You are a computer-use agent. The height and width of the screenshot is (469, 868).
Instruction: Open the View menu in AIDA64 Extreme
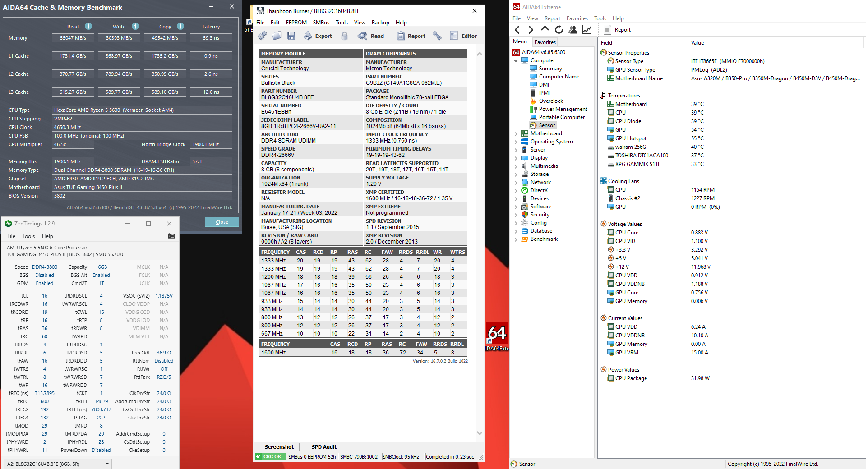coord(532,18)
